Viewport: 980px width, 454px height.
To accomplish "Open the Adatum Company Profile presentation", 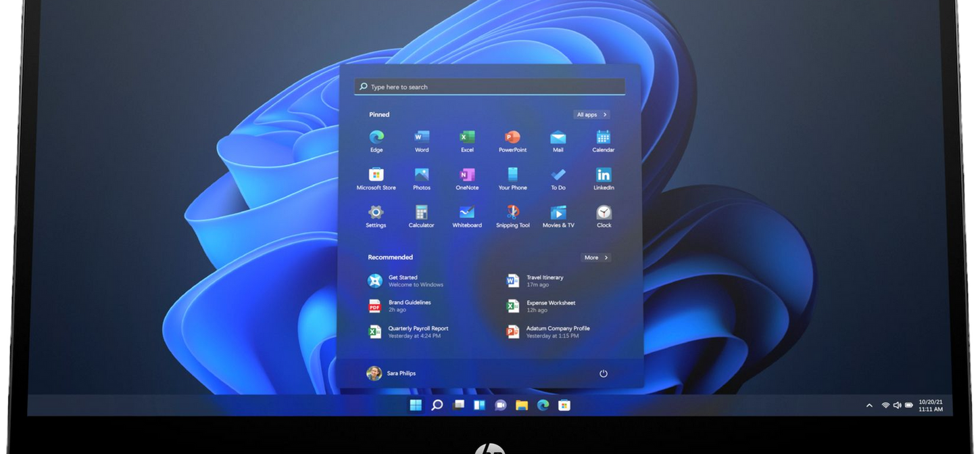I will point(548,332).
